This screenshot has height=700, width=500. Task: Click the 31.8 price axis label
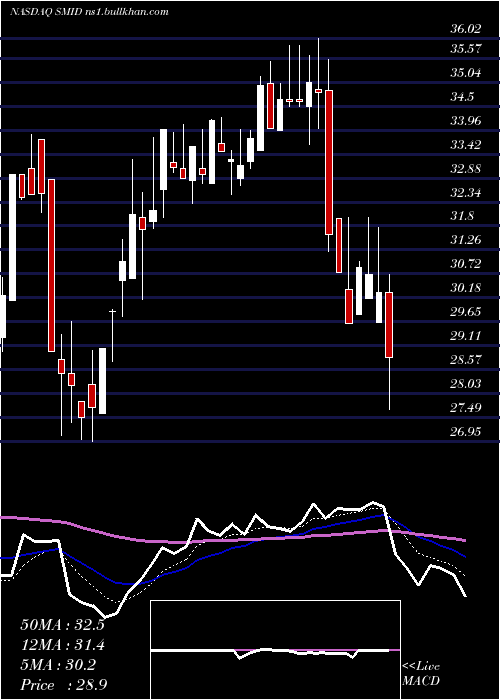tap(462, 217)
